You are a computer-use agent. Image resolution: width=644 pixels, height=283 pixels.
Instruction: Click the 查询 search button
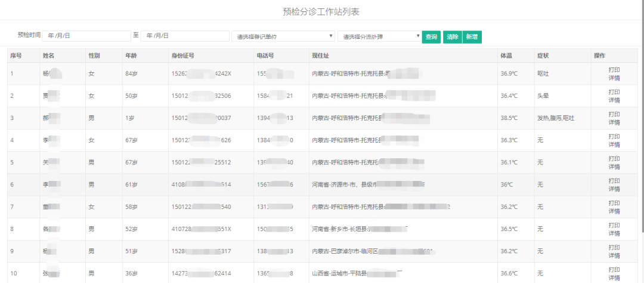click(x=431, y=36)
